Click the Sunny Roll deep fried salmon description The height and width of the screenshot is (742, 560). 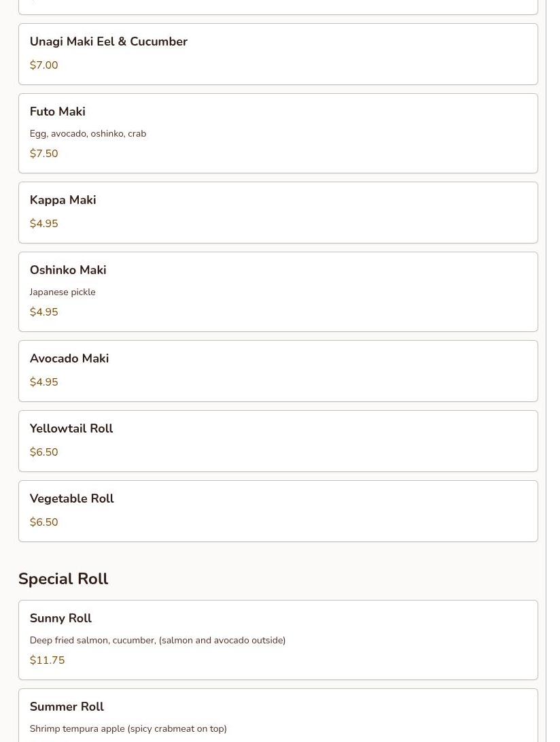coord(158,641)
